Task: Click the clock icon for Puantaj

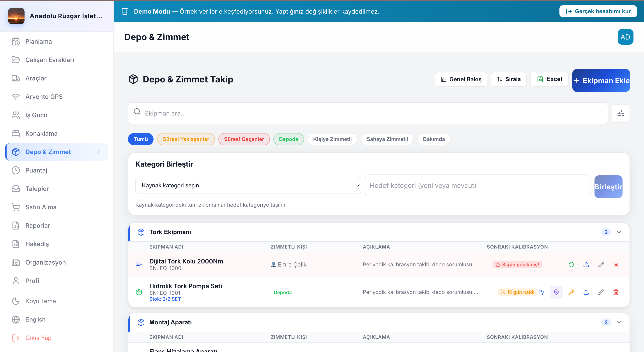Action: pos(16,170)
